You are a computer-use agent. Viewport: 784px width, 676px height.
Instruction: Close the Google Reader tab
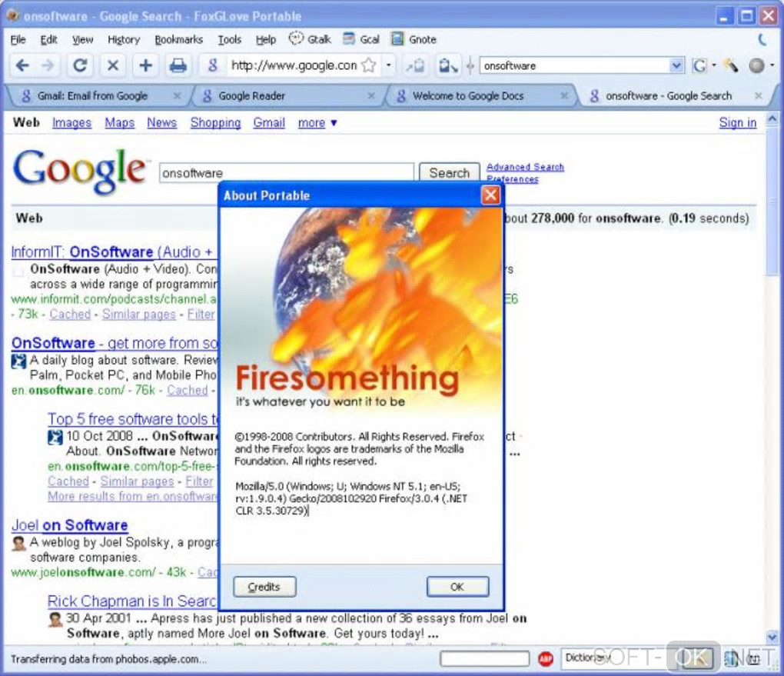click(x=371, y=95)
